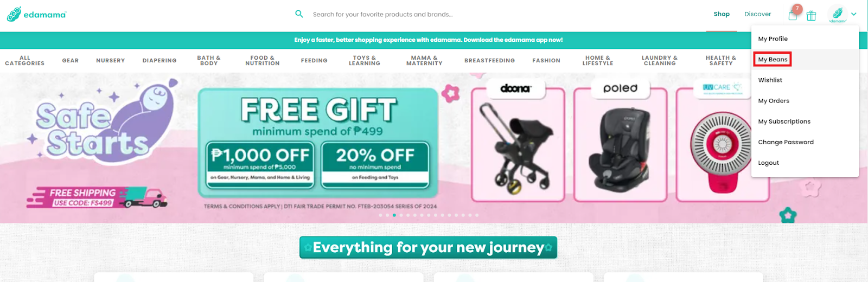The width and height of the screenshot is (868, 282).
Task: Click the download app announcement banner
Action: click(x=429, y=40)
